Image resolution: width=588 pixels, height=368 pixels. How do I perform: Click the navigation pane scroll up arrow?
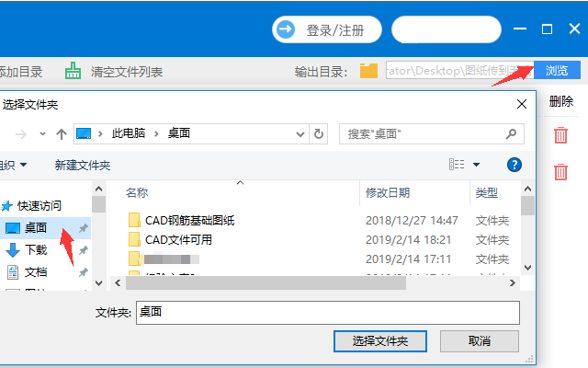[99, 189]
